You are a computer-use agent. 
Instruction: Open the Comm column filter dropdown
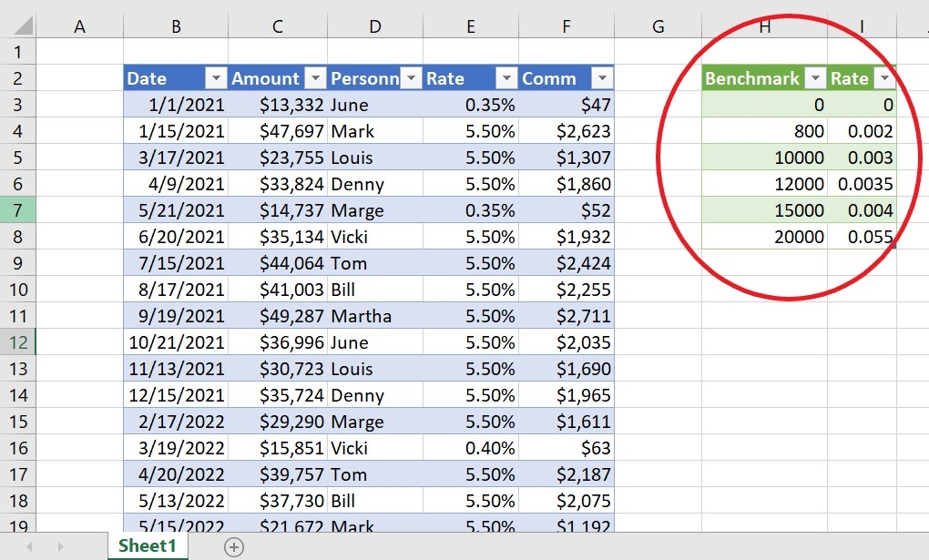(602, 78)
